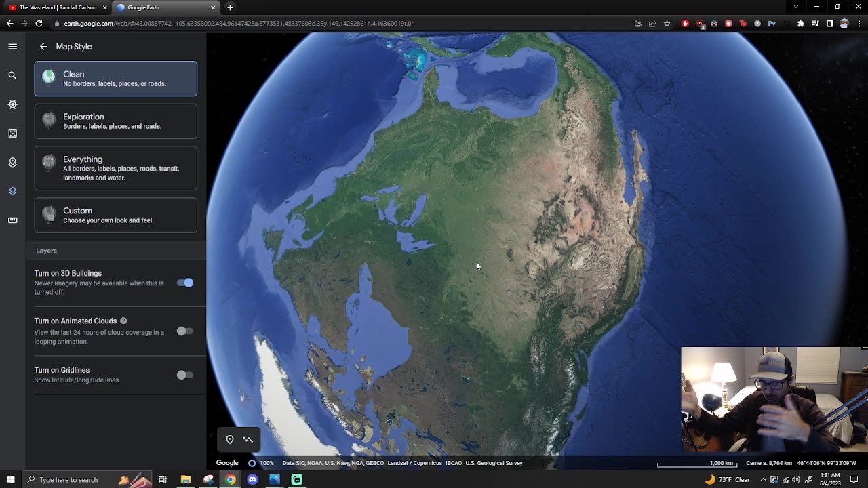868x488 pixels.
Task: Open Chrome three-dot menu
Action: coord(859,24)
